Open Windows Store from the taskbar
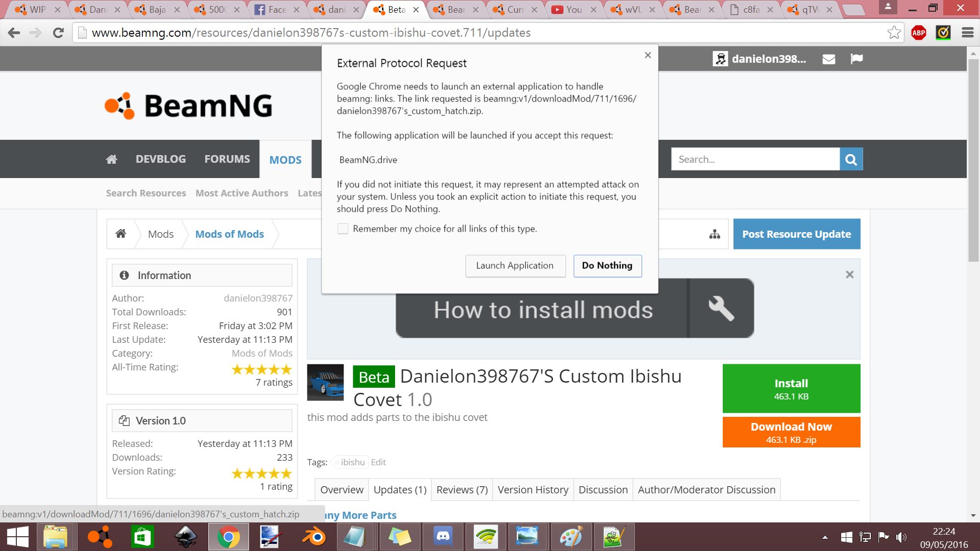The height and width of the screenshot is (551, 980). tap(142, 537)
